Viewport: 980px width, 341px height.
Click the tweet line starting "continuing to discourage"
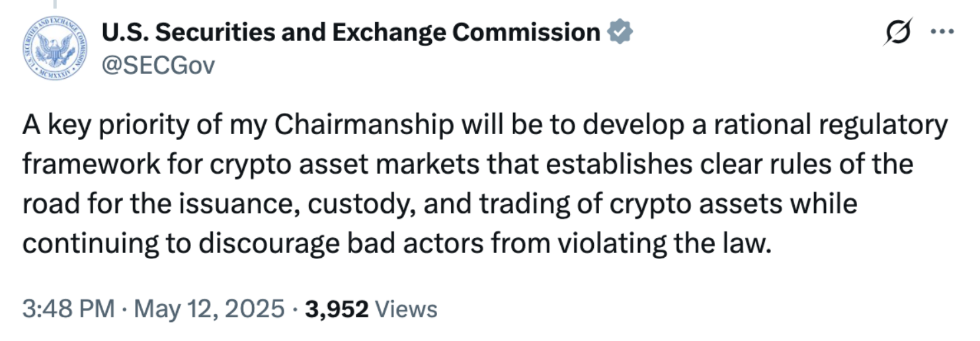(397, 244)
